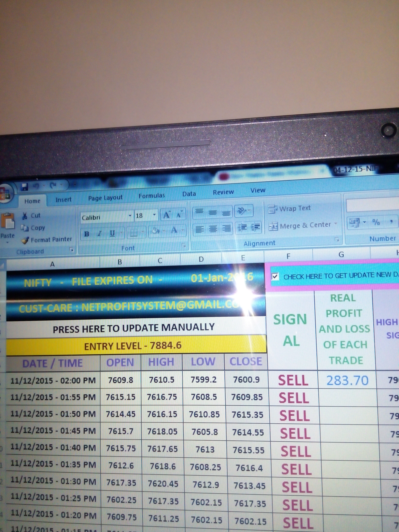Open the Page Layout tab

tap(105, 198)
